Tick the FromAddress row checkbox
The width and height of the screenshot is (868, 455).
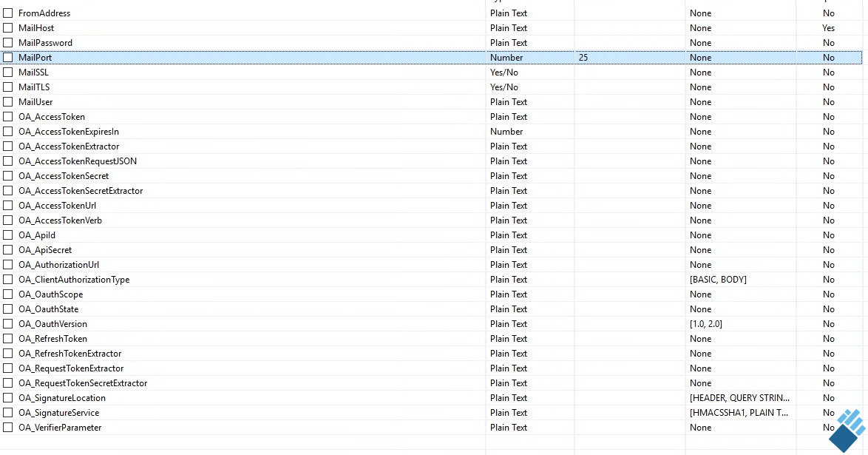[7, 13]
